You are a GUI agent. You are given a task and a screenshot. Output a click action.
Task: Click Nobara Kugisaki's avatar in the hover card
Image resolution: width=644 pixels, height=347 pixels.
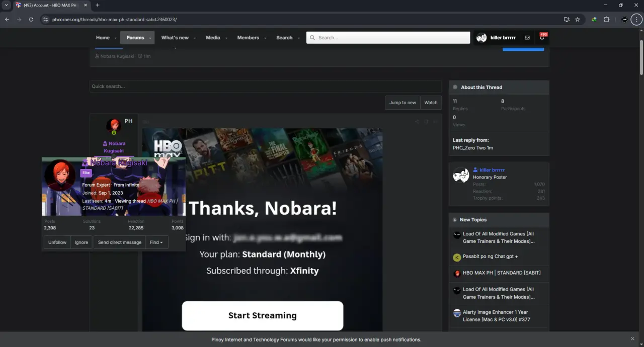point(60,176)
